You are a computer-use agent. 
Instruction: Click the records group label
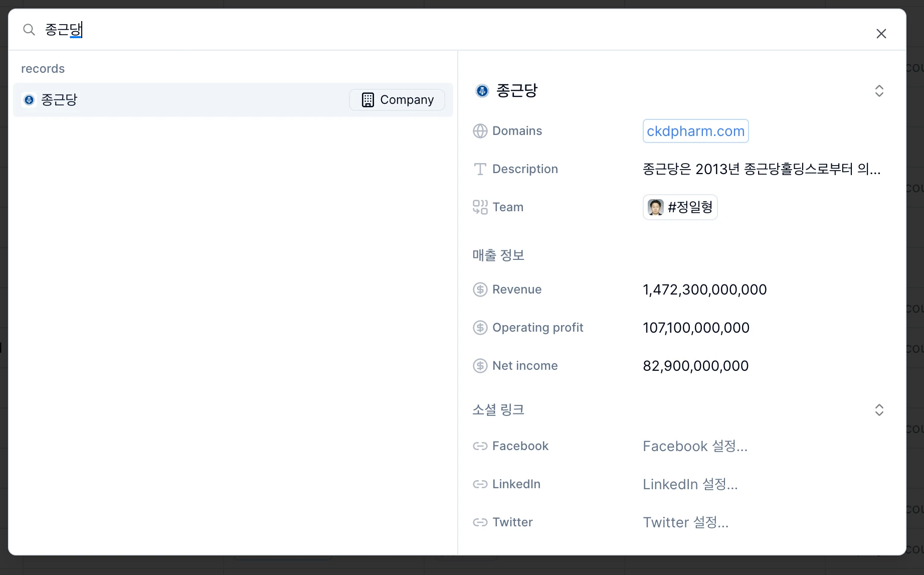pos(43,69)
